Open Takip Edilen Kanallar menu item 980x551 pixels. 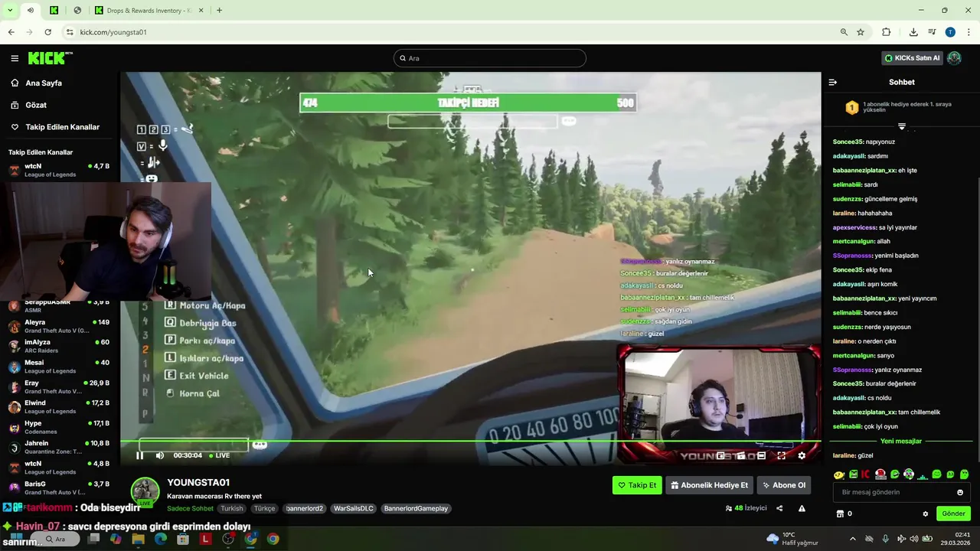pyautogui.click(x=55, y=127)
